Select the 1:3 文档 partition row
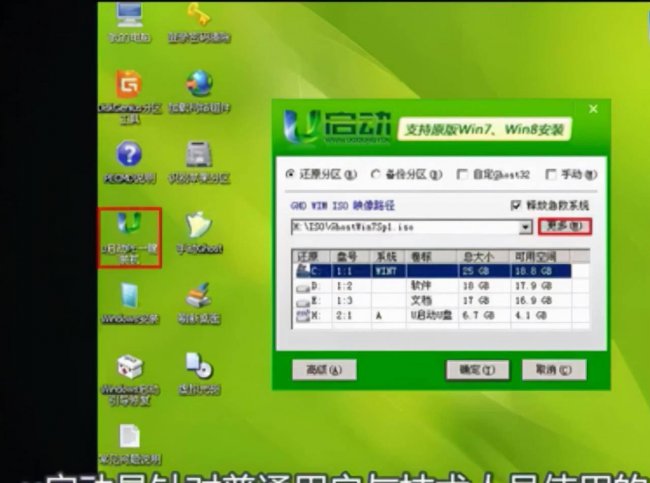Screen dimensions: 650x483 click(x=440, y=301)
